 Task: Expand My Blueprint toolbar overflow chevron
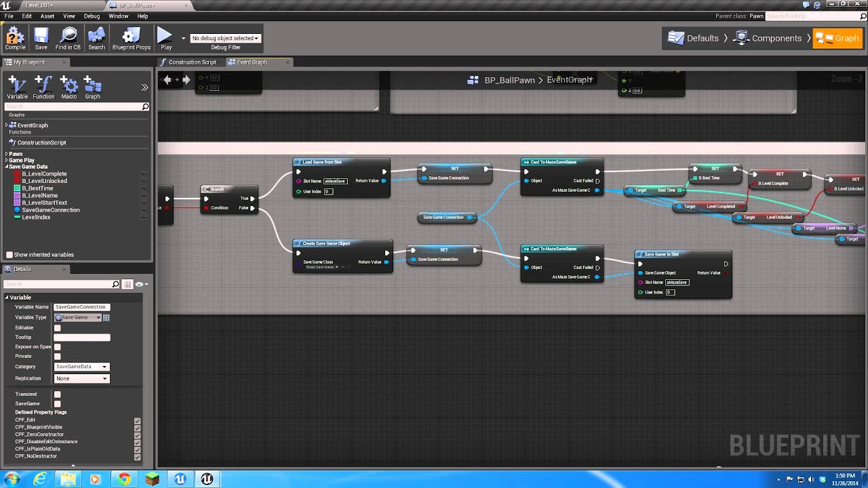[x=144, y=87]
